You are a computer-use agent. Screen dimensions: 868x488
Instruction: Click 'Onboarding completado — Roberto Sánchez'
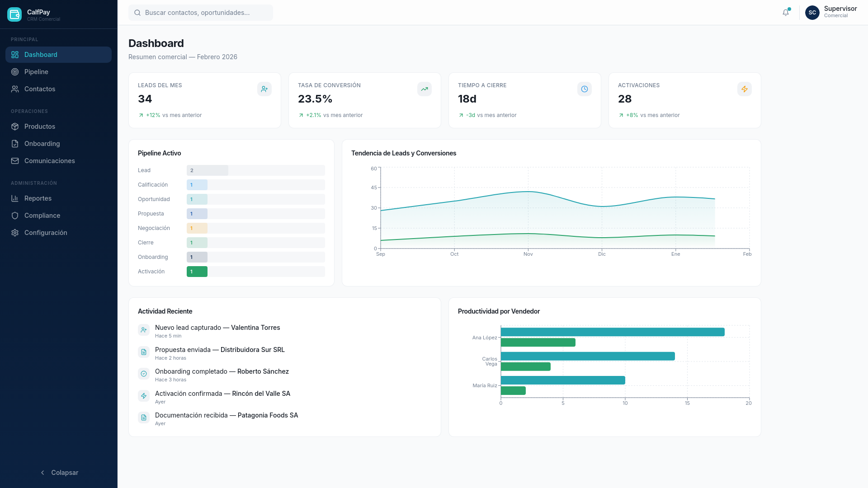point(222,371)
